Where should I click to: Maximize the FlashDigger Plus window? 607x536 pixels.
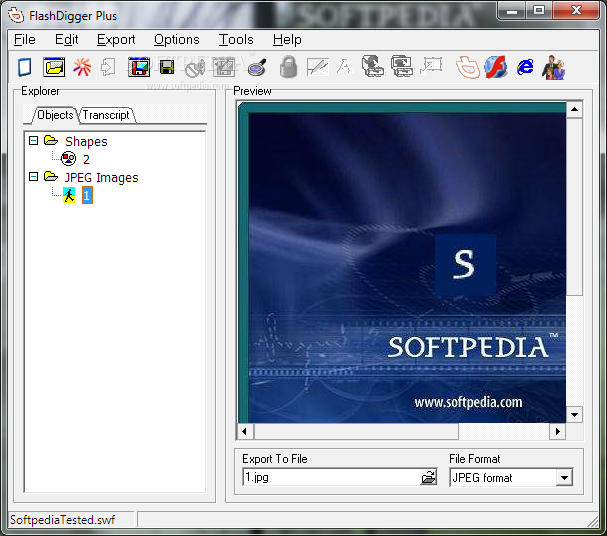[x=539, y=11]
